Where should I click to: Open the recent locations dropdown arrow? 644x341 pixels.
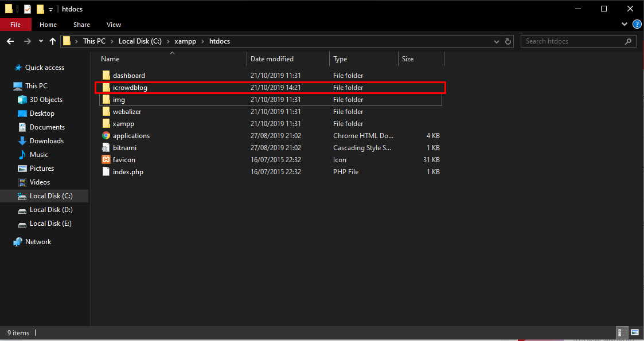[41, 41]
